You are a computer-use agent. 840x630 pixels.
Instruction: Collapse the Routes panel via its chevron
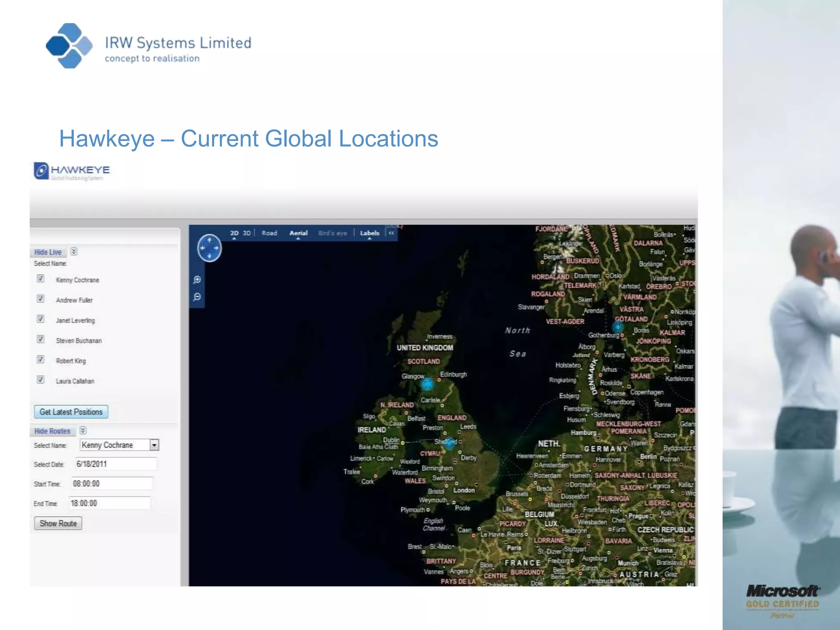coord(83,431)
